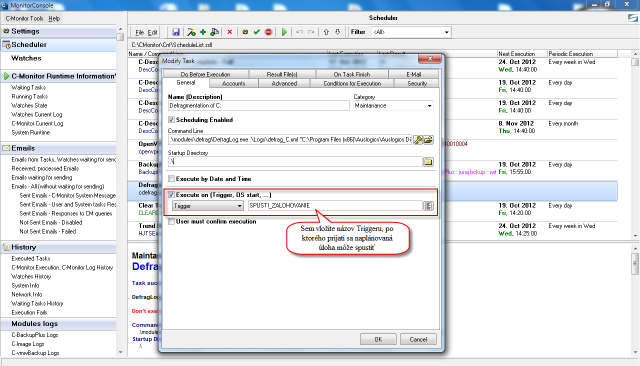The width and height of the screenshot is (640, 366).
Task: Click the green plus add task icon
Action: coord(202,32)
